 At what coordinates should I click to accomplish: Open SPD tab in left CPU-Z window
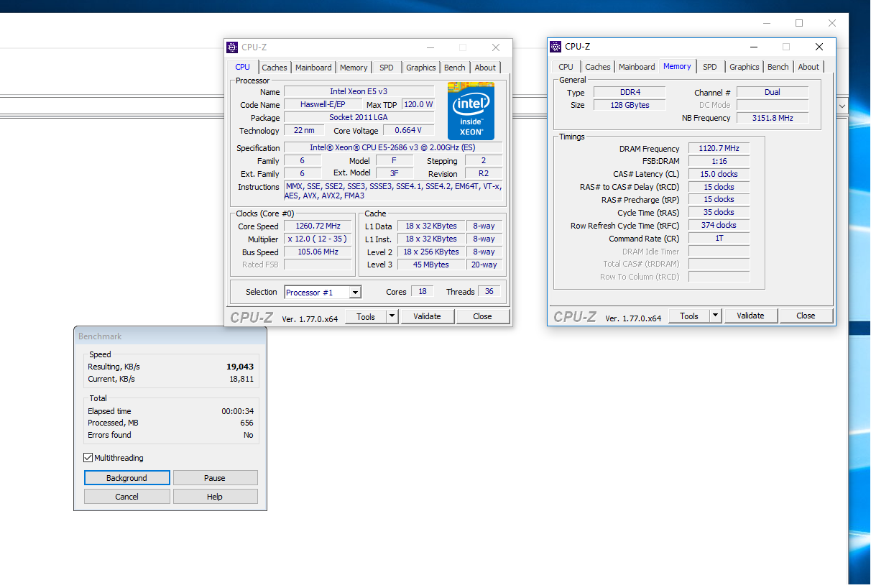coord(387,68)
